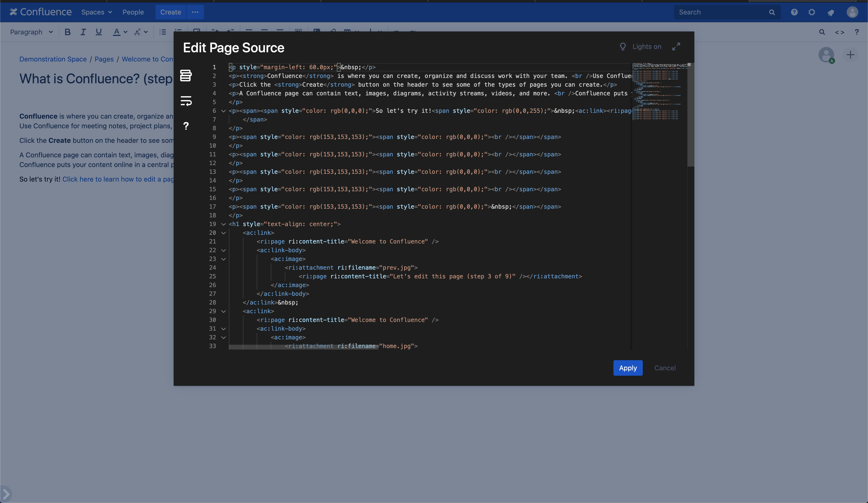
Task: Click the <> source view icon in the toolbar
Action: (840, 32)
